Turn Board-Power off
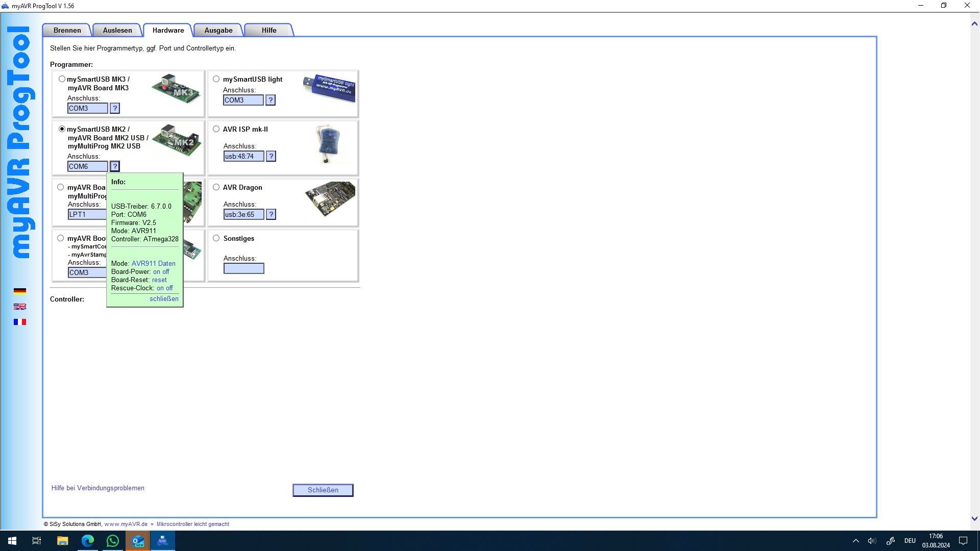Viewport: 980px width, 551px height. (x=166, y=272)
